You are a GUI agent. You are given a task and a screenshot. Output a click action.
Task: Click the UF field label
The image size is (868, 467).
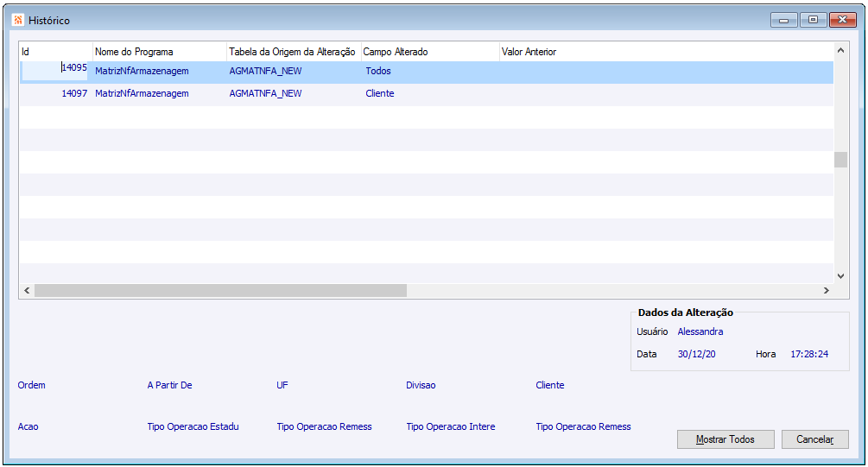pos(282,385)
